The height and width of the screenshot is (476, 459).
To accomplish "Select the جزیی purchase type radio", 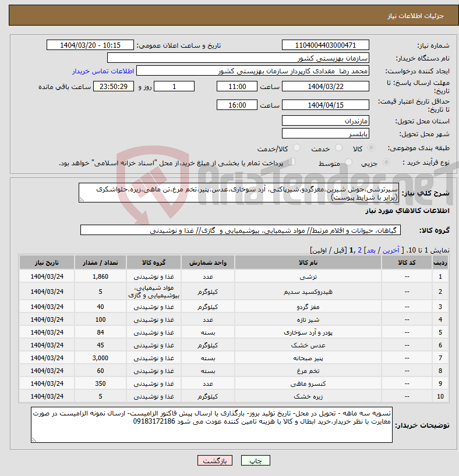I will click(x=386, y=162).
